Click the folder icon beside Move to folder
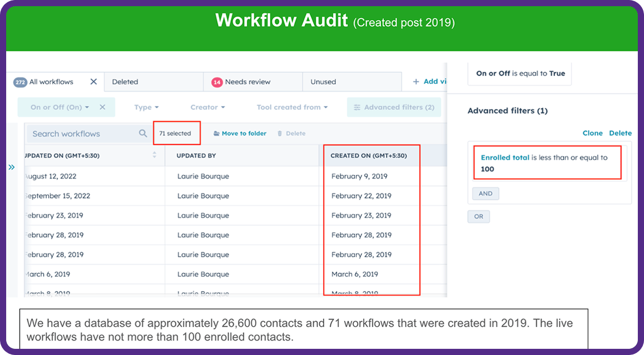Viewport: 644px width, 355px height. coord(216,133)
